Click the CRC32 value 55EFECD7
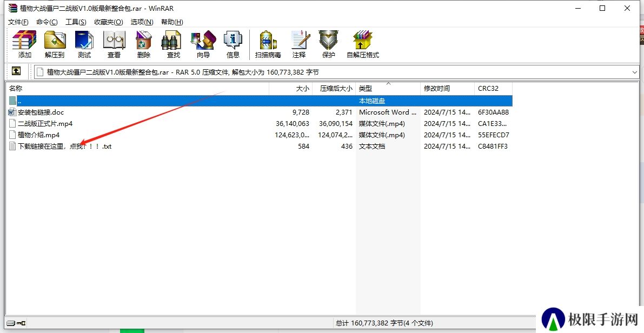This screenshot has height=333, width=644. point(494,135)
